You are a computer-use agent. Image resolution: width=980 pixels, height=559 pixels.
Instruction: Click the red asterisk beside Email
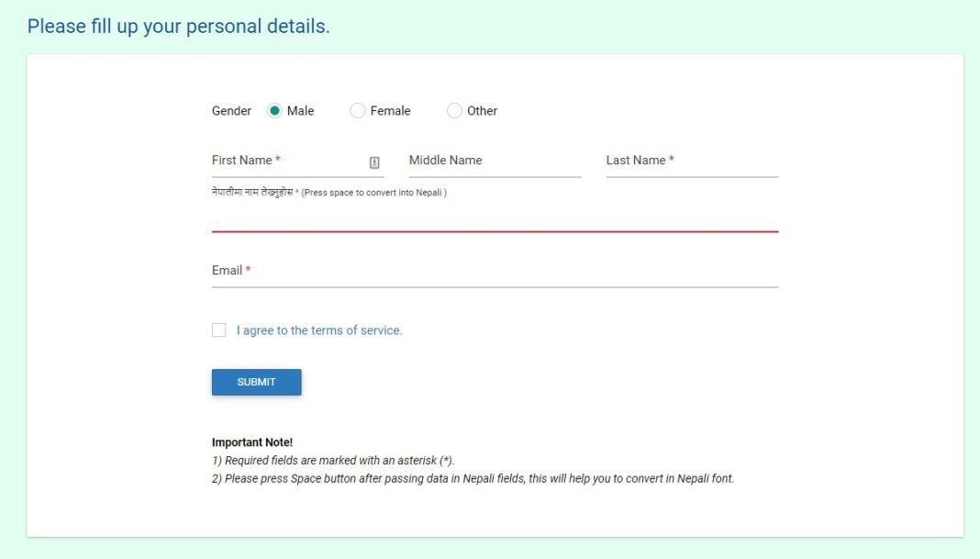(x=246, y=267)
